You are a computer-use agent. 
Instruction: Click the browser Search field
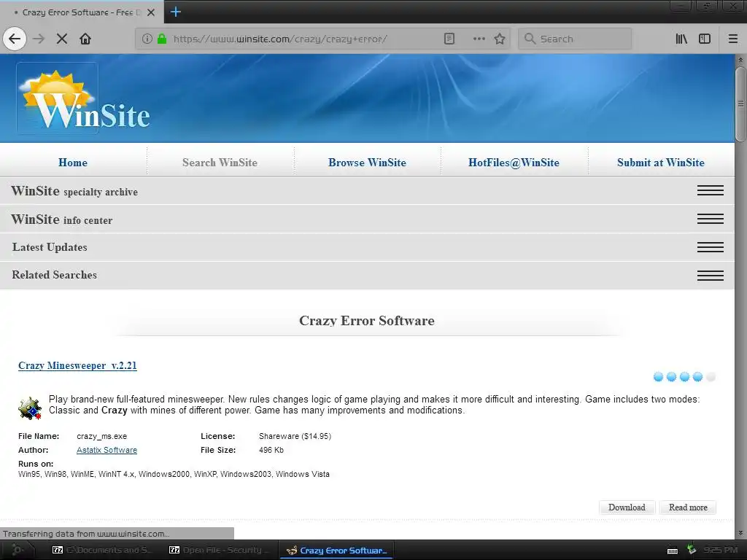(575, 39)
